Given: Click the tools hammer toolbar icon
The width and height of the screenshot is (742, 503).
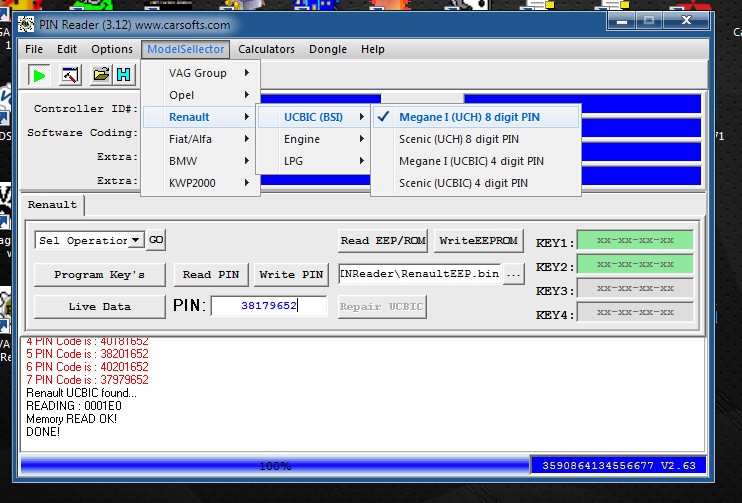Looking at the screenshot, I should [x=70, y=75].
